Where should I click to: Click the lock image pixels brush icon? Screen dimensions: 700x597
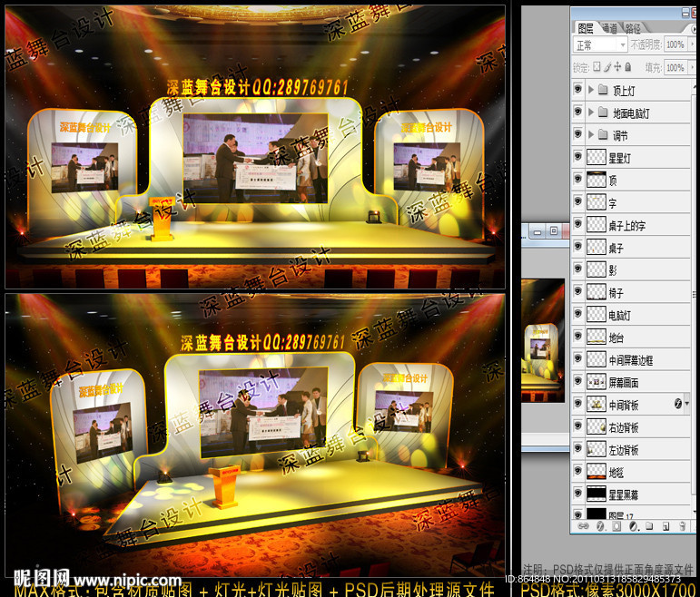(x=607, y=67)
